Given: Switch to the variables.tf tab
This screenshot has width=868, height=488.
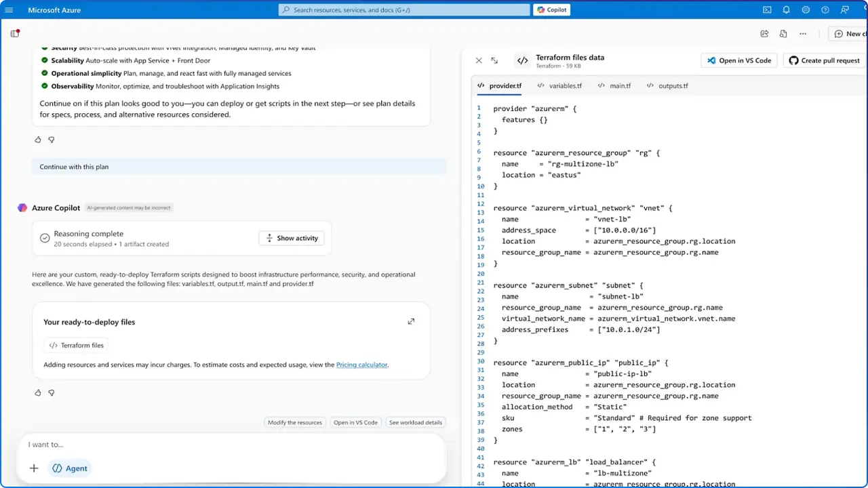Looking at the screenshot, I should click(x=565, y=85).
